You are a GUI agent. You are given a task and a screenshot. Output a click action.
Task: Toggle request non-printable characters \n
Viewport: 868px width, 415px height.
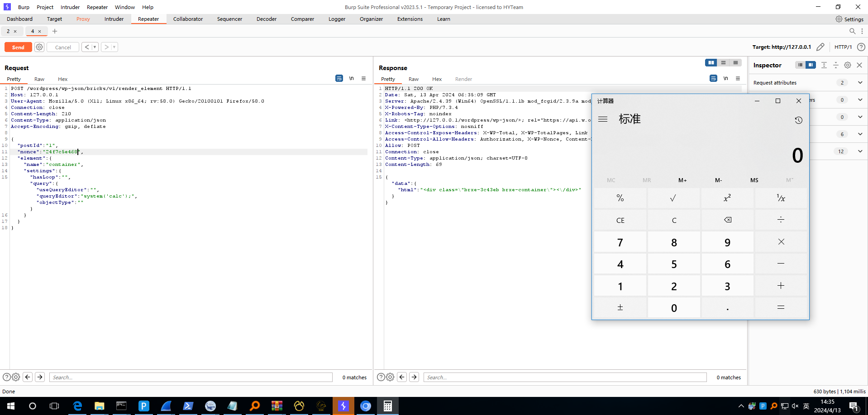click(x=351, y=78)
